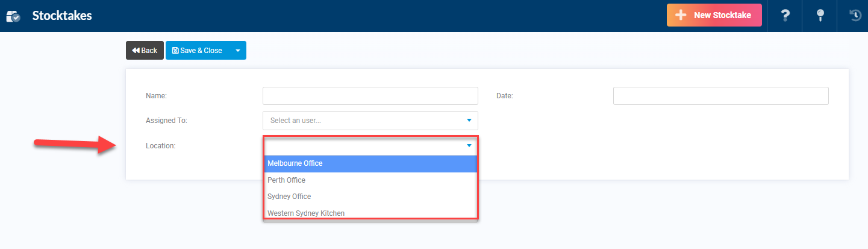Expand the Save & Close split arrow

pos(237,51)
